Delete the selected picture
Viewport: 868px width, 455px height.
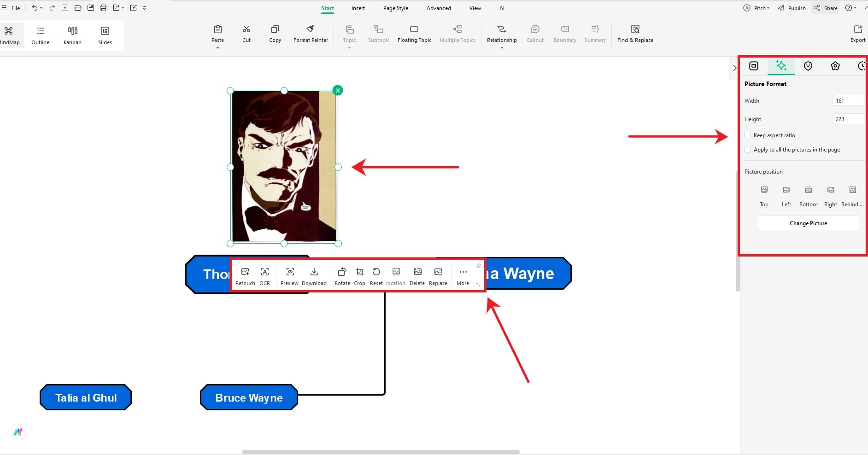[417, 277]
